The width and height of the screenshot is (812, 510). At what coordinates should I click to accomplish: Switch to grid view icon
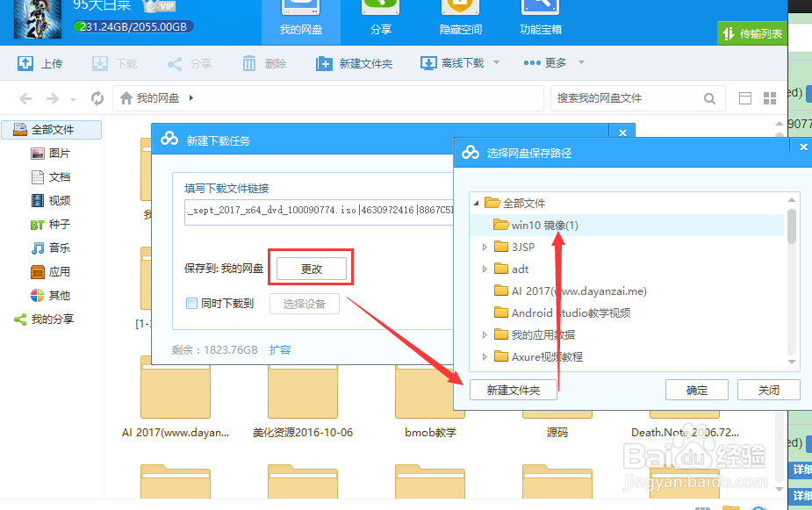coord(770,98)
